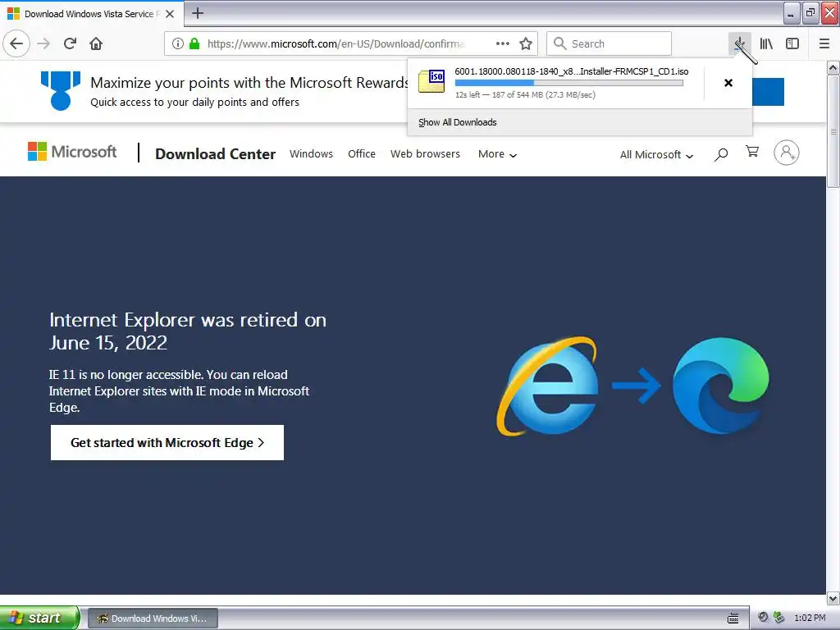Viewport: 840px width, 630px height.
Task: Open the Library toolbar icon
Action: (x=766, y=43)
